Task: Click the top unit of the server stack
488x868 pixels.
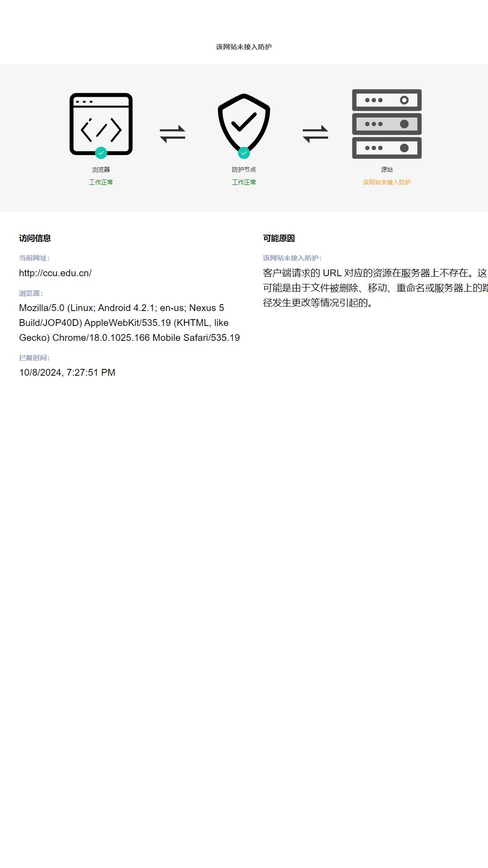Action: 387,100
